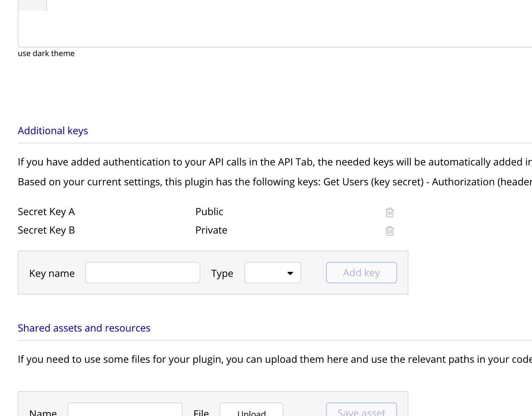532x416 pixels.
Task: Click the Public type of Key A
Action: (209, 212)
